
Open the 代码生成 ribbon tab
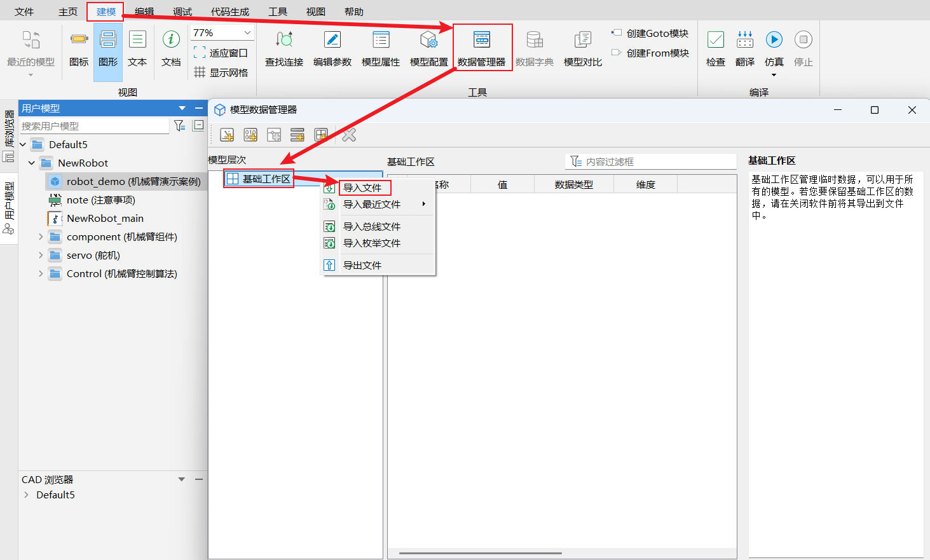[x=229, y=11]
